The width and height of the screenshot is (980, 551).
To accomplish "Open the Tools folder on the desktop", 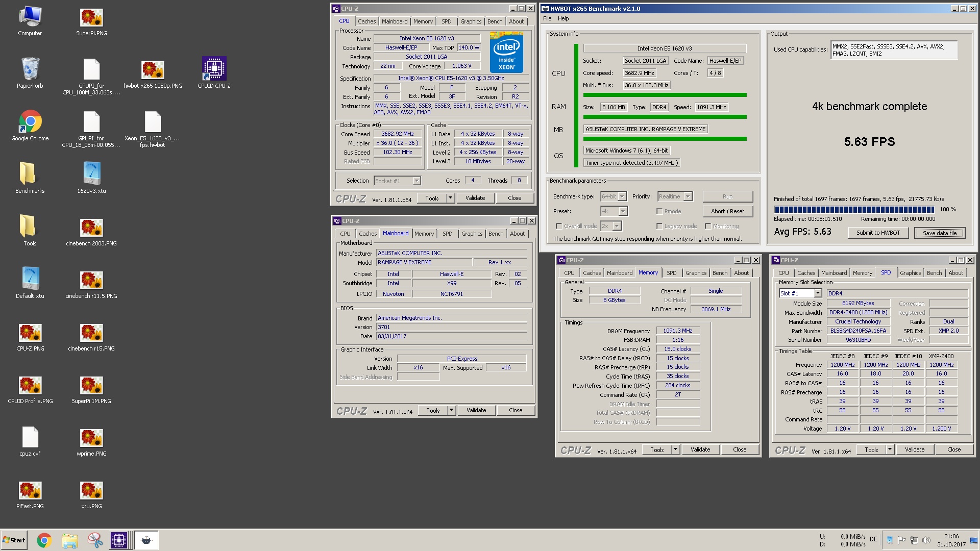I will coord(30,231).
